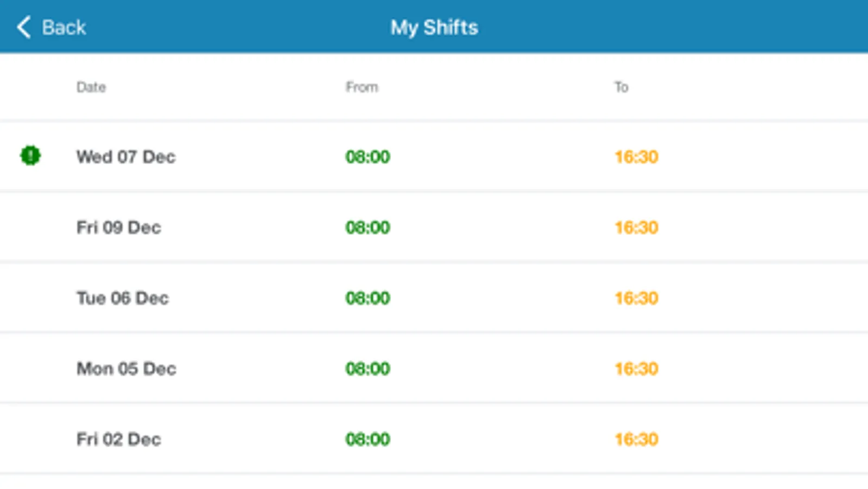Image resolution: width=868 pixels, height=489 pixels.
Task: Go back using the Back label
Action: (x=64, y=27)
